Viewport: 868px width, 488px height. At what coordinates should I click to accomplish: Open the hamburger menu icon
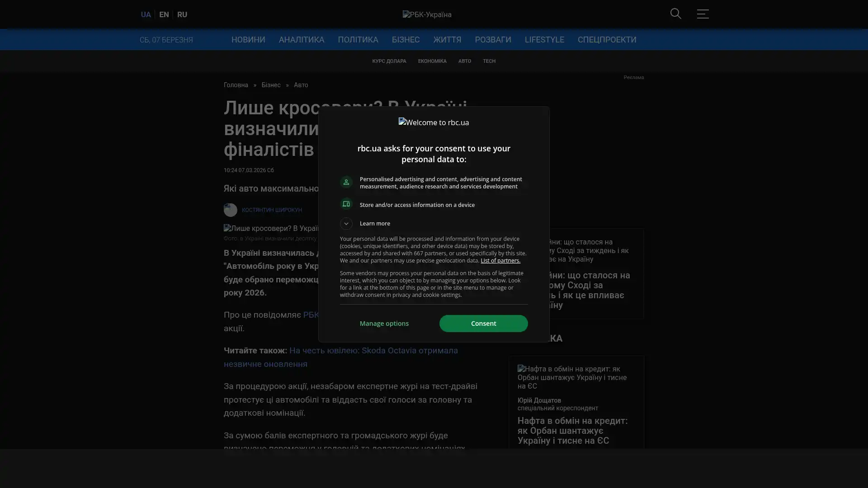703,14
